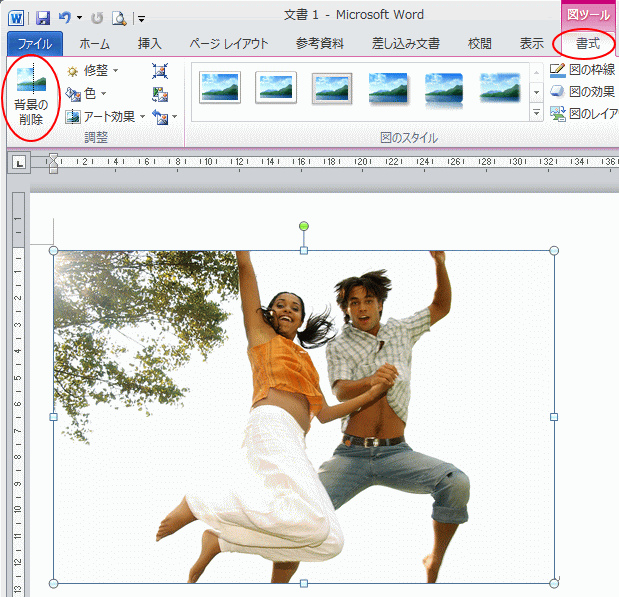Open the アート効果 artistic effects dropdown
The image size is (619, 597).
[105, 116]
